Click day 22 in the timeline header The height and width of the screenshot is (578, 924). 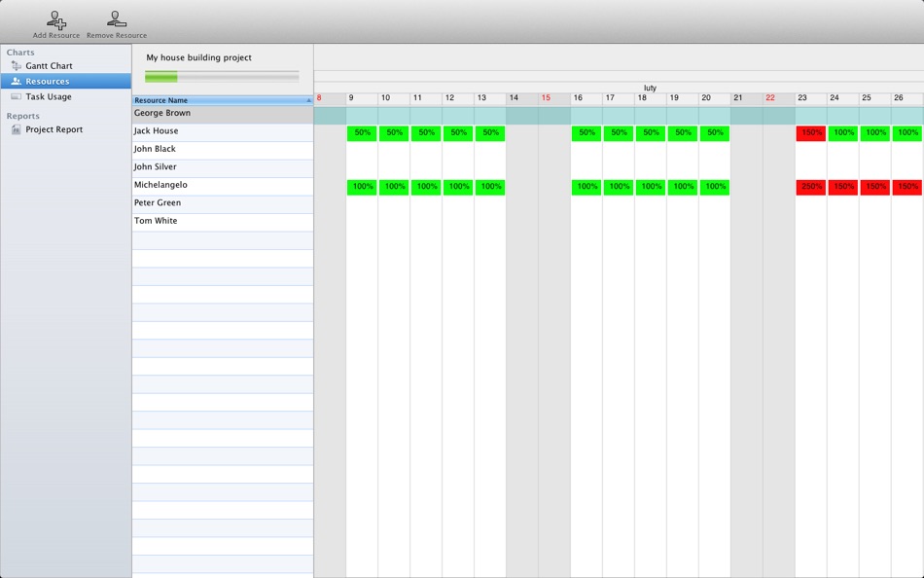click(x=778, y=98)
